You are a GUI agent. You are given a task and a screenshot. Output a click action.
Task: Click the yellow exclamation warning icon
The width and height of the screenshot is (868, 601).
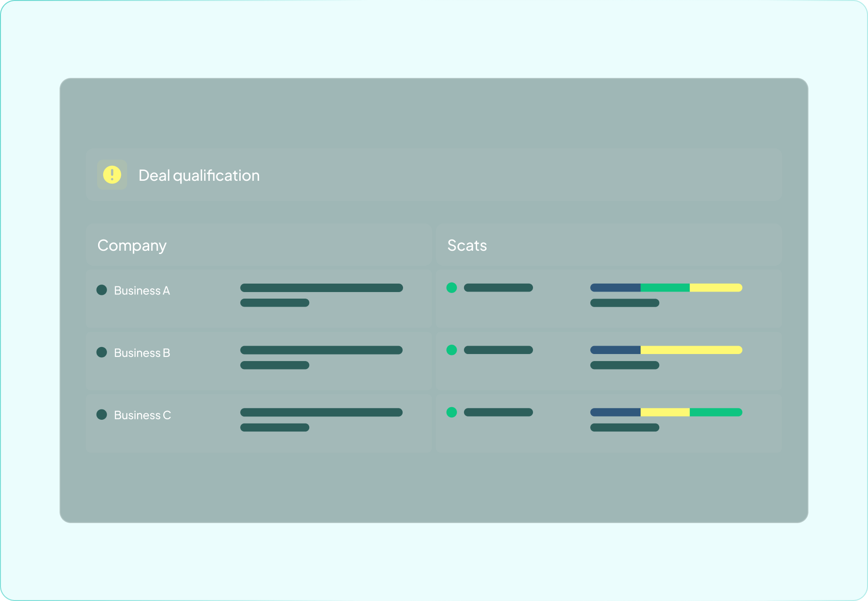(112, 175)
